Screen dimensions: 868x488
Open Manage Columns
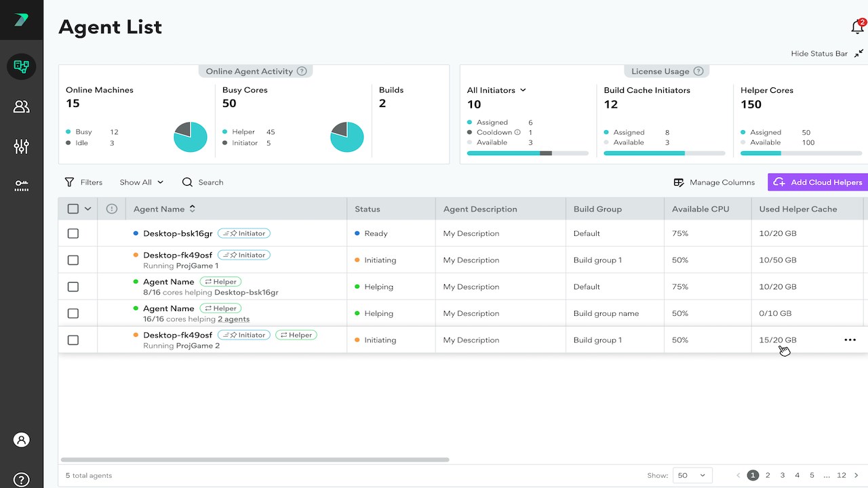point(714,182)
